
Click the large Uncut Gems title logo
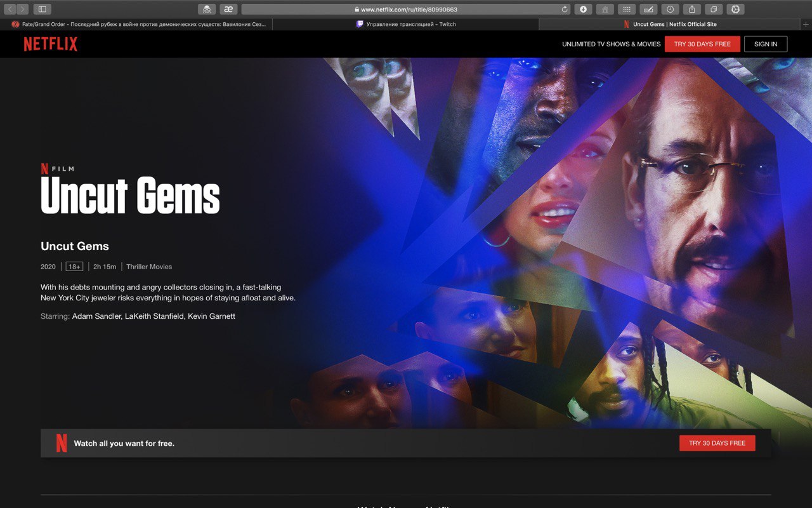130,195
